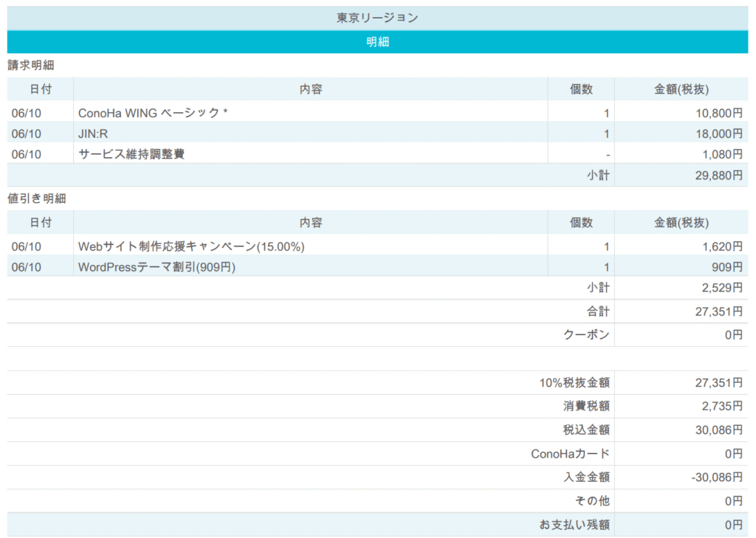
Task: Click the 06/10 date in ConoHa WING row
Action: [27, 114]
